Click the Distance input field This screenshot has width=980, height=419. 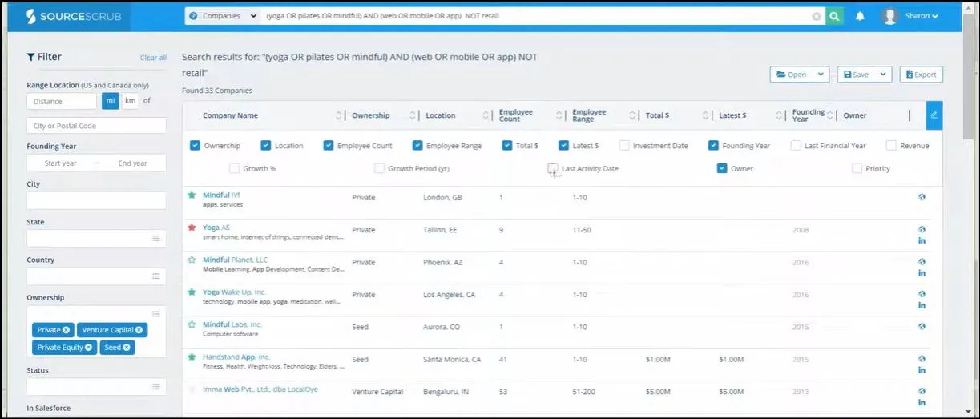(x=62, y=101)
